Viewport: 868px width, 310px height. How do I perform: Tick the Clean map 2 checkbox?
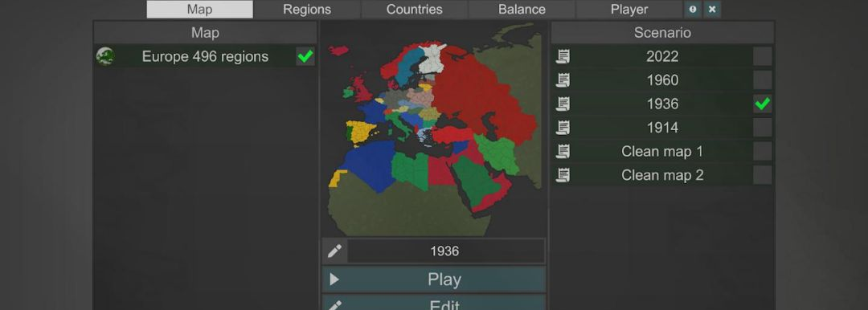762,176
